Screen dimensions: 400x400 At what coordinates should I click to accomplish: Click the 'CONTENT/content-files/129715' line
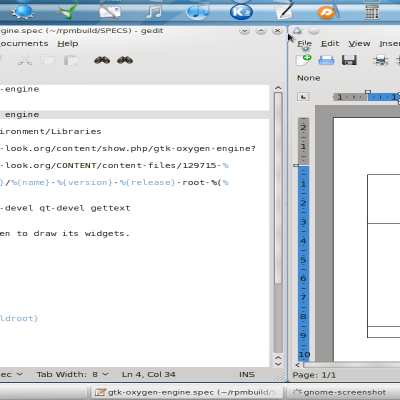pyautogui.click(x=114, y=165)
